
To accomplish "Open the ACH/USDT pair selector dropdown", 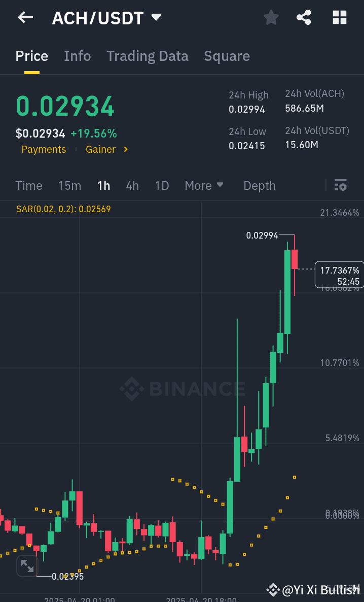I will point(156,17).
